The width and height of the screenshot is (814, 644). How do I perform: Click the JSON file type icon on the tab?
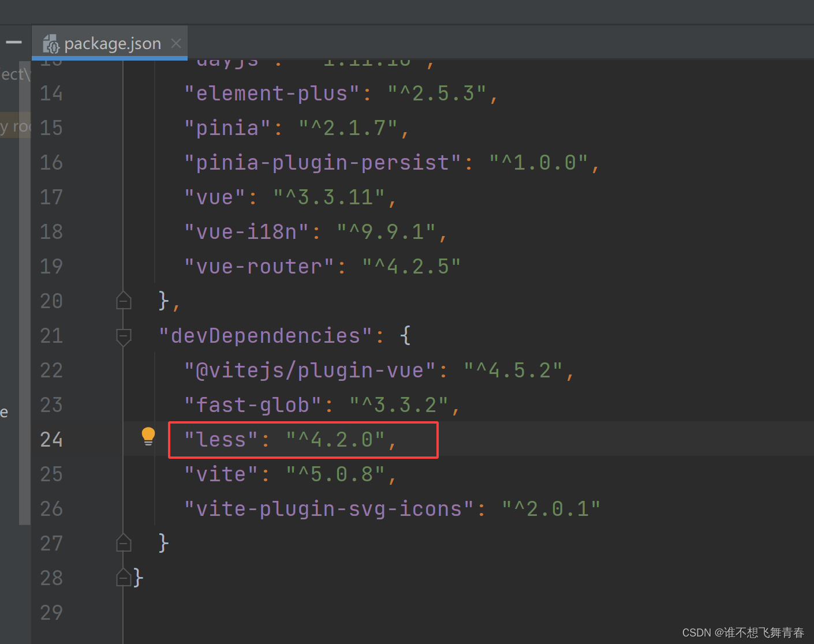[51, 43]
